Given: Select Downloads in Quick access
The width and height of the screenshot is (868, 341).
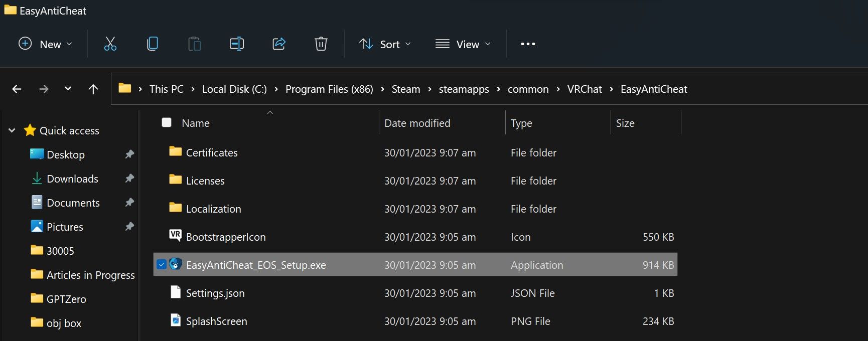Looking at the screenshot, I should tap(72, 179).
